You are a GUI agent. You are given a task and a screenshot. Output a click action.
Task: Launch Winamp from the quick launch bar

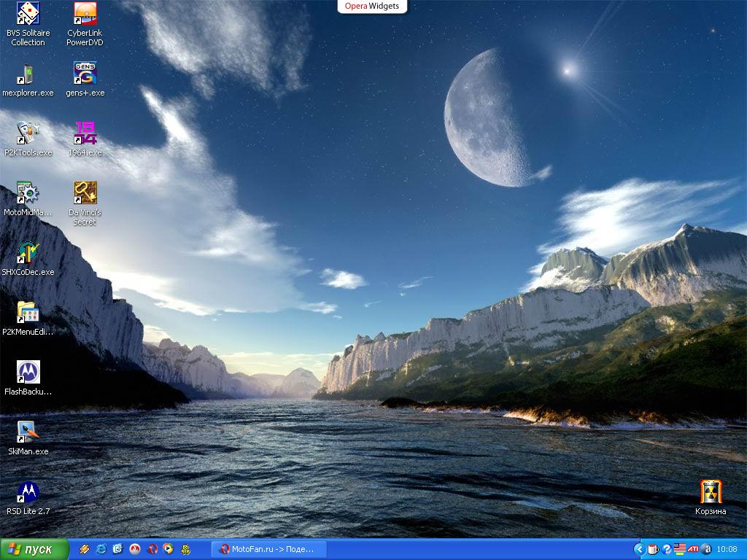click(x=85, y=549)
